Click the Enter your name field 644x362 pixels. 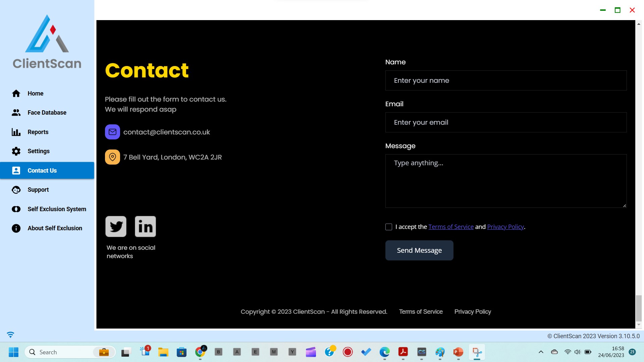506,80
